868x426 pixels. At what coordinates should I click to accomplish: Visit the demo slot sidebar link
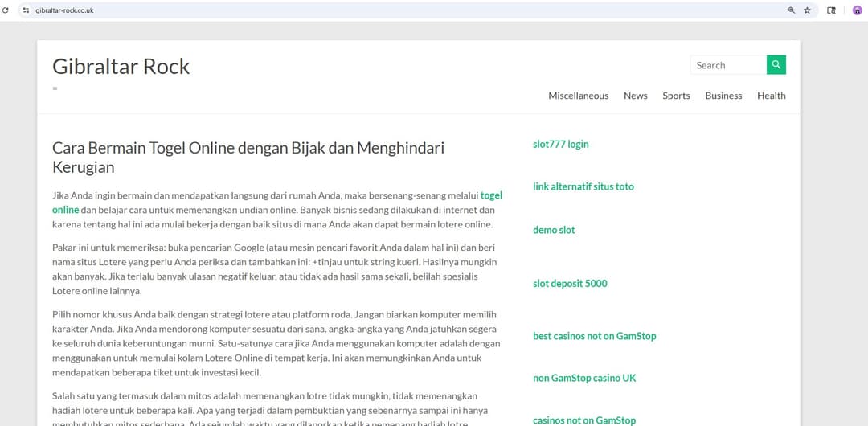[554, 230]
